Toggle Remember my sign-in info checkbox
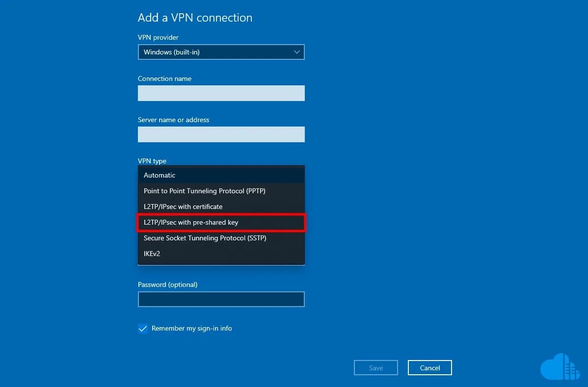The height and width of the screenshot is (387, 588). (142, 329)
